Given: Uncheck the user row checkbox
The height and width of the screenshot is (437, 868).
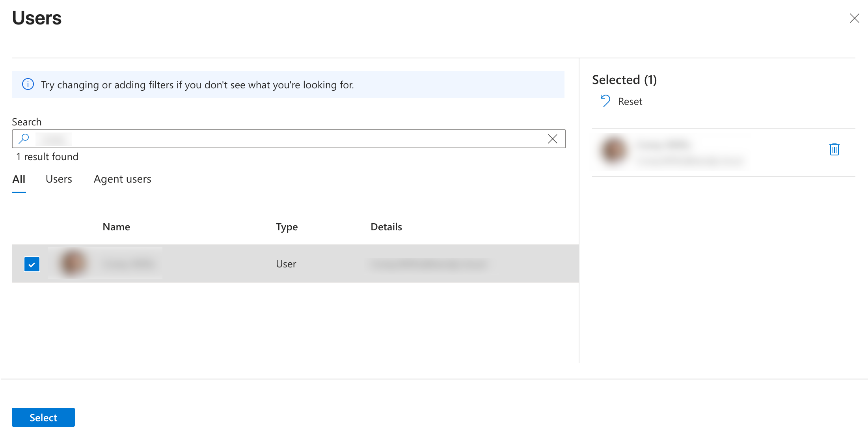Looking at the screenshot, I should tap(32, 264).
